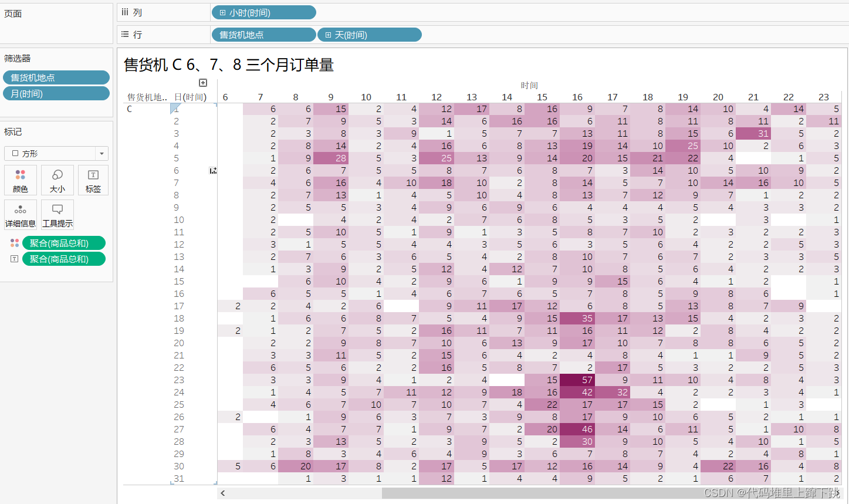Image resolution: width=849 pixels, height=504 pixels.
Task: Click the color dots icon beside 聚合 pill
Action: pos(15,243)
